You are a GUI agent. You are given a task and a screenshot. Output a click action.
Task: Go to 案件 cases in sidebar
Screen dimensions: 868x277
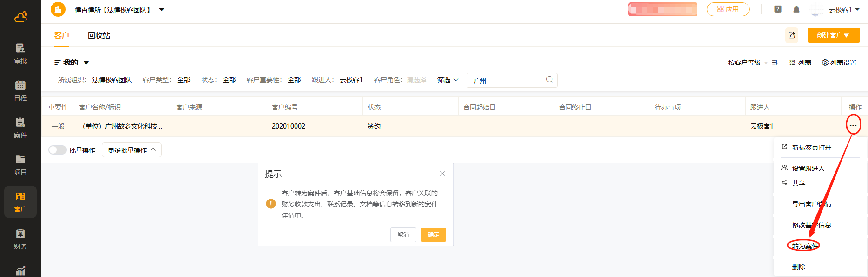click(x=20, y=128)
